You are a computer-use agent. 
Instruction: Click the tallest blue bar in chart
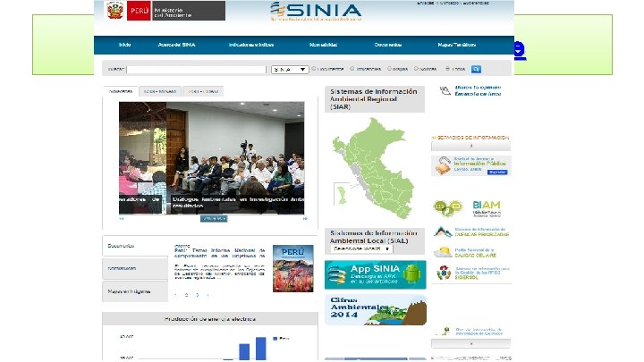point(261,349)
